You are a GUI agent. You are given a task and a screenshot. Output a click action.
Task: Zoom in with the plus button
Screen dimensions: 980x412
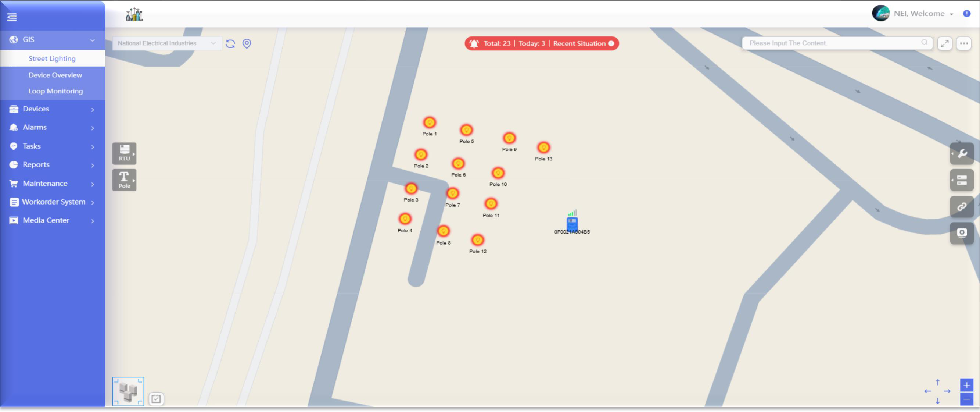click(967, 385)
